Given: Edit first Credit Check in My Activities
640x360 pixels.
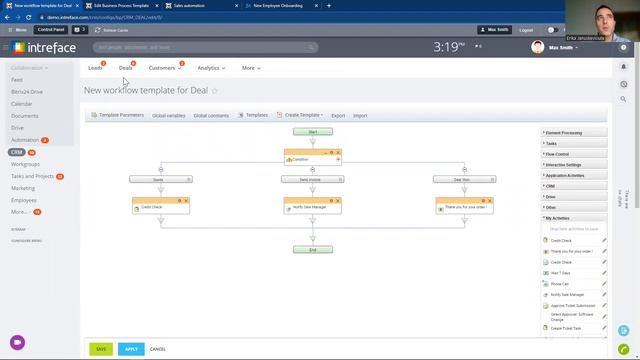Looking at the screenshot, I should (x=604, y=240).
